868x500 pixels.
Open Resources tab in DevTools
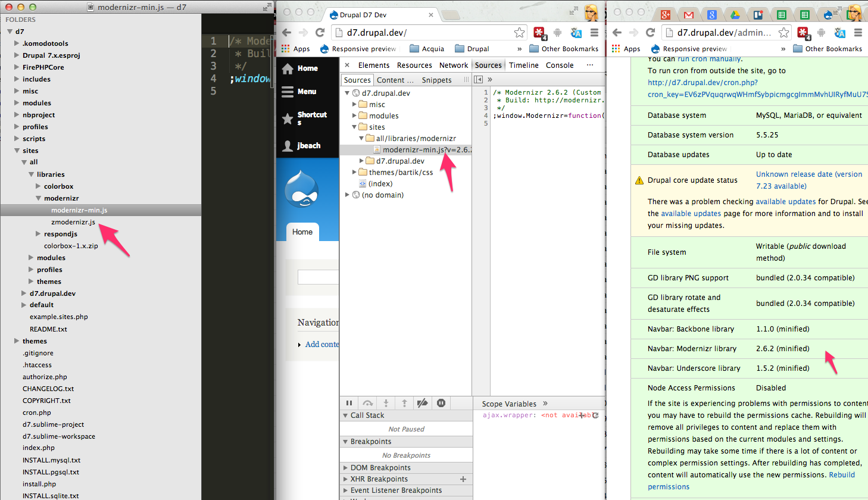(x=414, y=65)
